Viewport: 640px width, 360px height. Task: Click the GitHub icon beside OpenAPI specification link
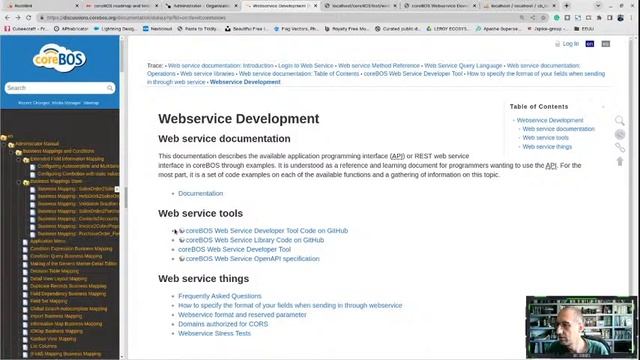coord(182,259)
